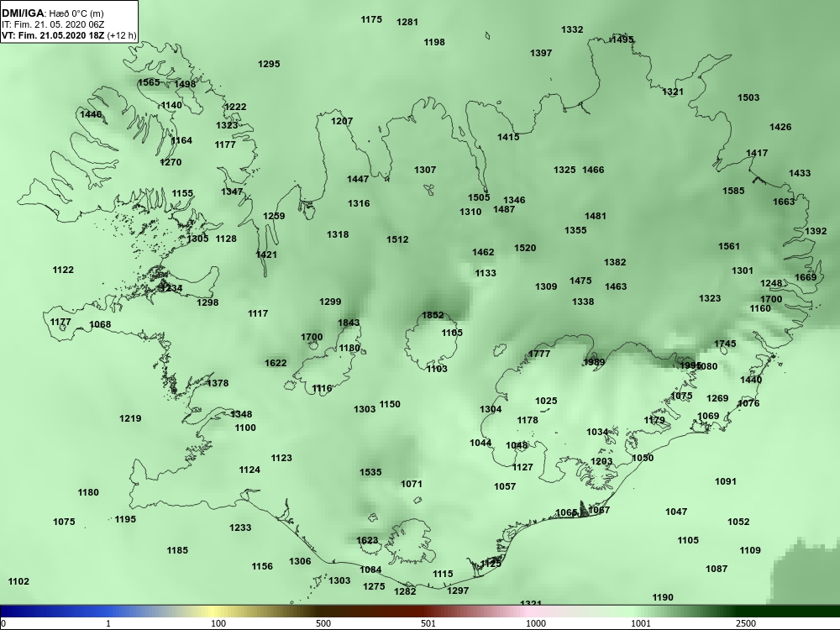The height and width of the screenshot is (630, 840).
Task: Click the map value 1446
Action: (x=91, y=114)
